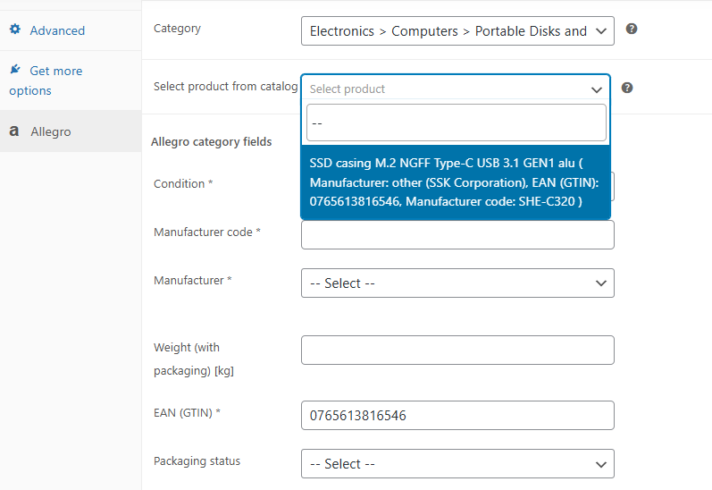
Task: Open Get more options tab
Action: 46,80
